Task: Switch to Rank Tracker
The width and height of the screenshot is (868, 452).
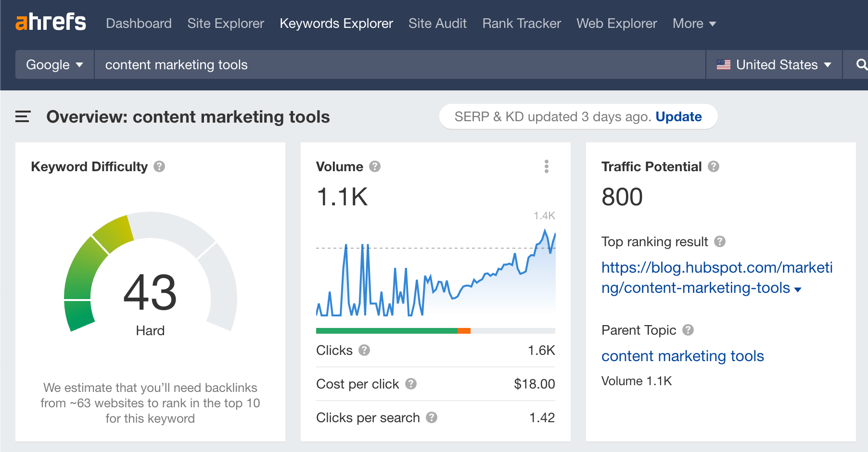Action: click(x=522, y=23)
